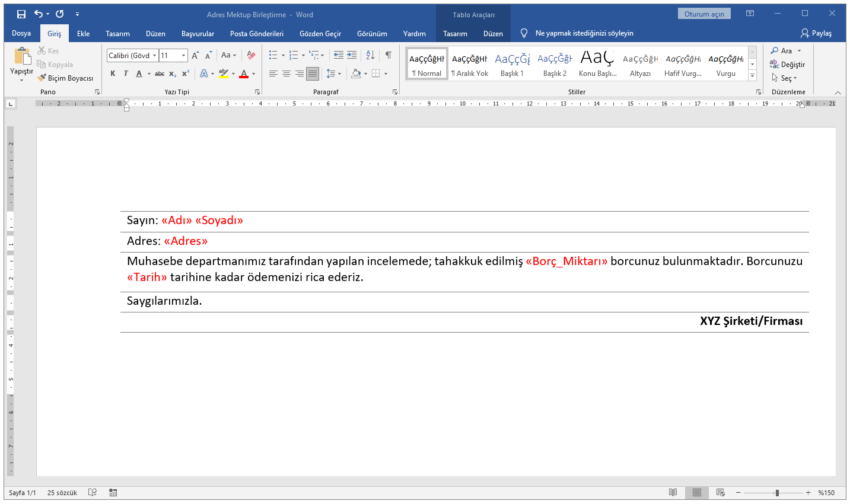Open the font size dropdown
The image size is (850, 504).
click(183, 56)
